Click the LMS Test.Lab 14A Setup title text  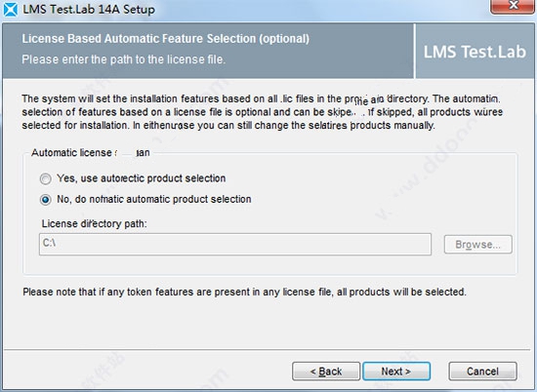pyautogui.click(x=89, y=9)
